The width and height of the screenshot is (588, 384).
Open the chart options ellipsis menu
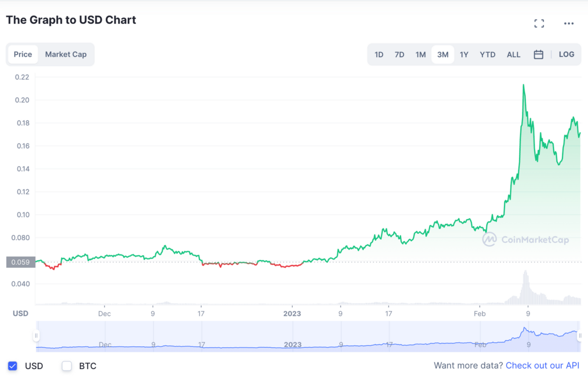568,23
